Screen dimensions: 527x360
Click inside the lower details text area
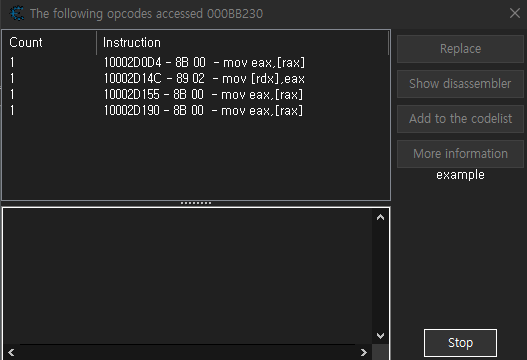(x=188, y=276)
